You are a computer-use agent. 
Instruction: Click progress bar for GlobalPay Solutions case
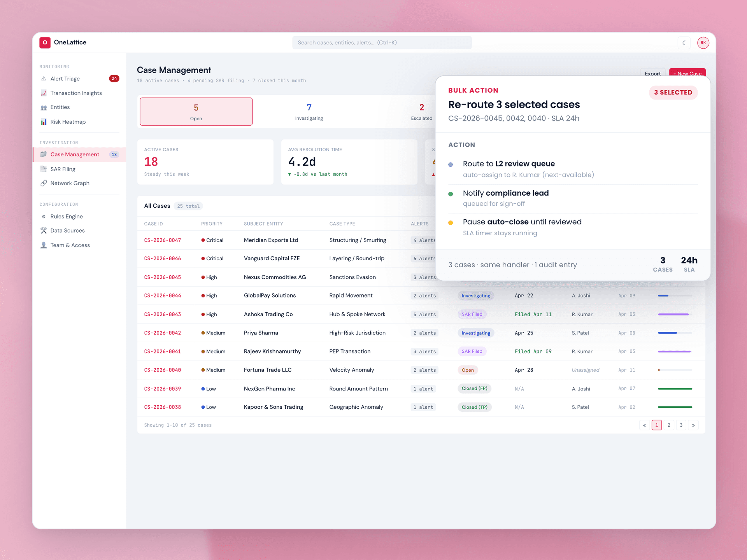pos(675,296)
